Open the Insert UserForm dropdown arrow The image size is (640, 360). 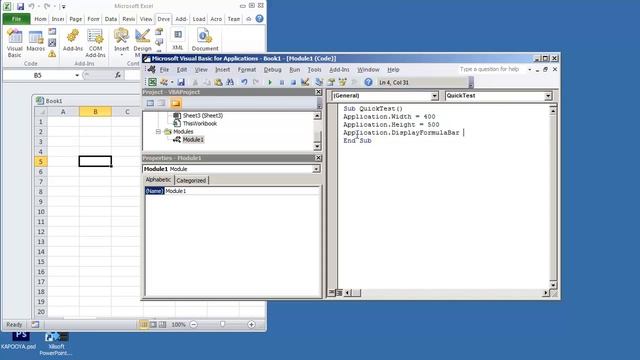point(171,82)
